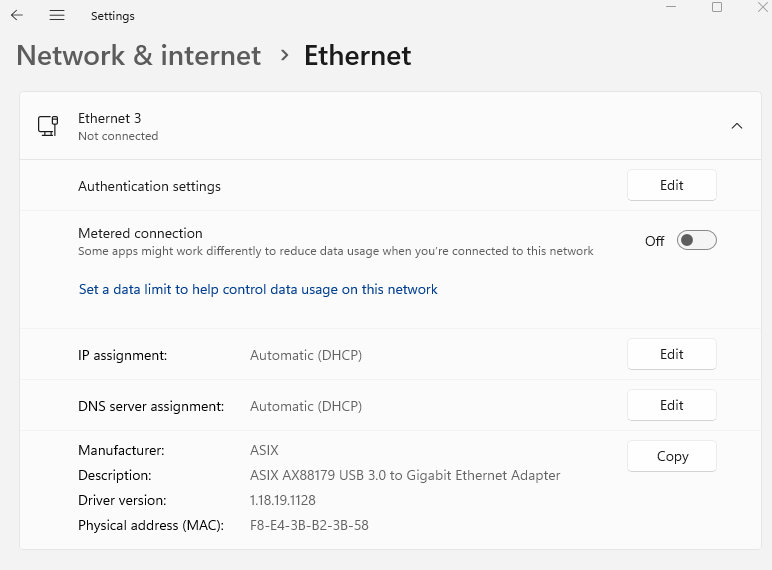
Task: Open the hamburger navigation menu
Action: [57, 16]
